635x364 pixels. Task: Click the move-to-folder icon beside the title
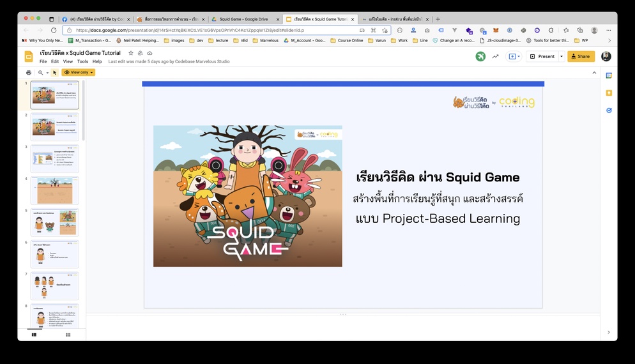(x=140, y=53)
